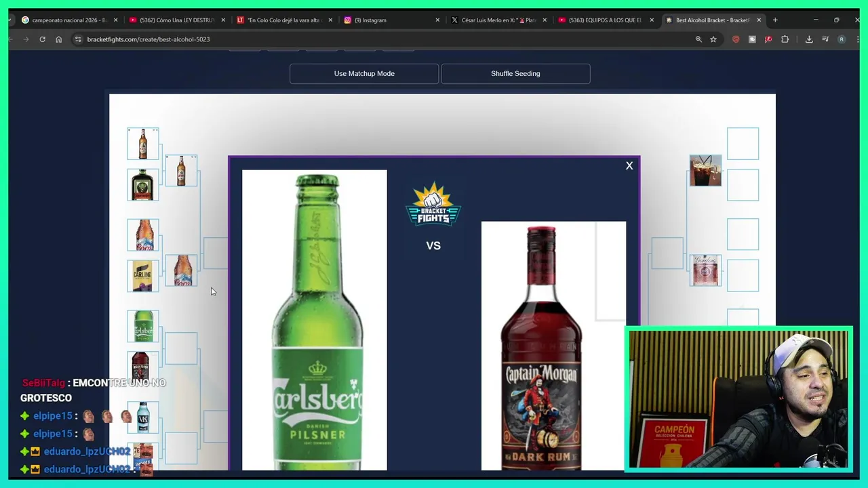The width and height of the screenshot is (868, 488).
Task: Close the matchup popup with X
Action: [x=629, y=166]
